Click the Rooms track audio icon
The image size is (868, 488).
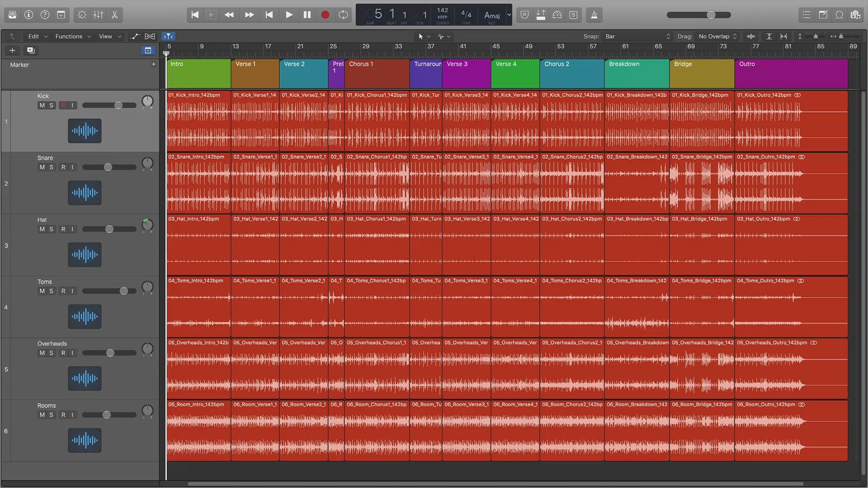click(x=85, y=440)
